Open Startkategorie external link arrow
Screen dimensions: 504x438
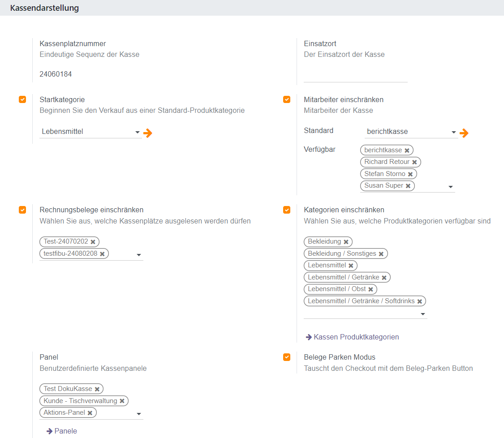pos(148,133)
